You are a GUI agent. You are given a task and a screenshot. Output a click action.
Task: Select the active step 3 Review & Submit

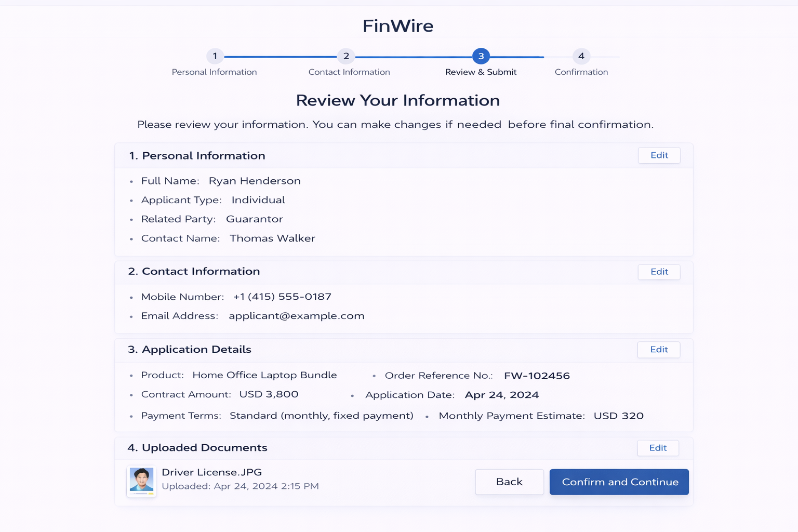(x=481, y=57)
